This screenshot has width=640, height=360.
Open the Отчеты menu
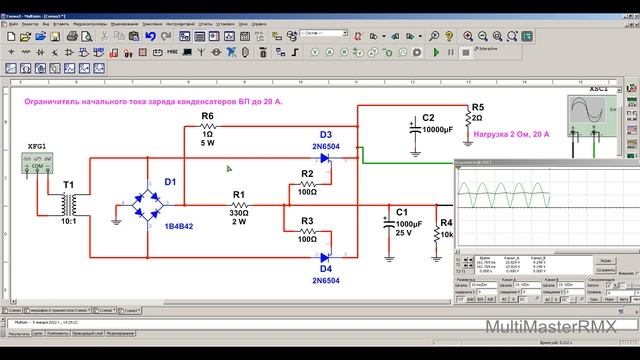coord(205,24)
